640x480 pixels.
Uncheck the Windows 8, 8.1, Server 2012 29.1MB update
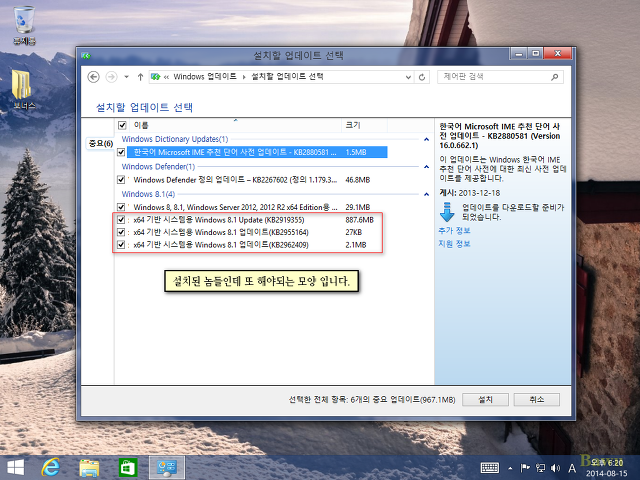coord(121,207)
